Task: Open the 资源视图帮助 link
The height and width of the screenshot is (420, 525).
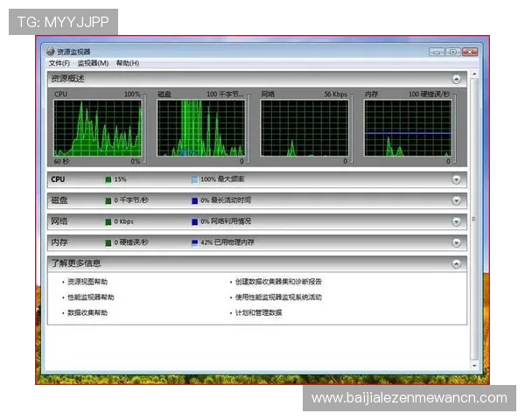Action: tap(87, 282)
